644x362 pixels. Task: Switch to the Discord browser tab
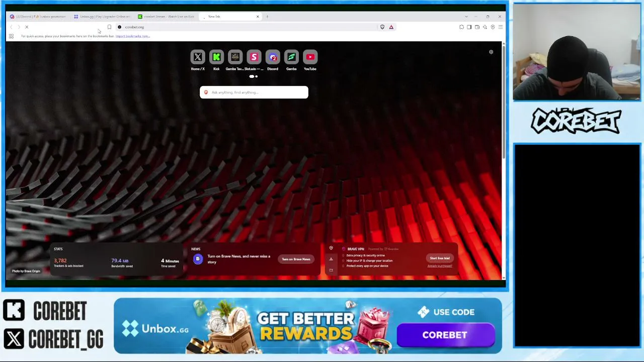pyautogui.click(x=39, y=17)
